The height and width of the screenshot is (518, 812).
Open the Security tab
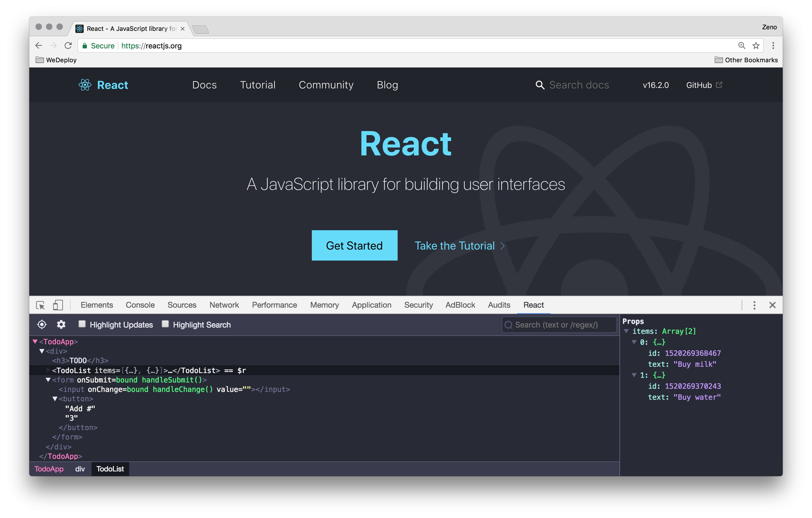tap(419, 305)
